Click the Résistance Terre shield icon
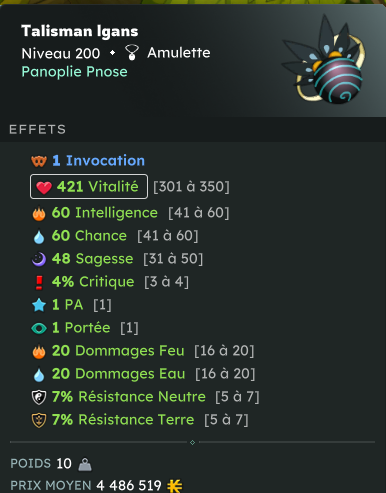 click(39, 420)
